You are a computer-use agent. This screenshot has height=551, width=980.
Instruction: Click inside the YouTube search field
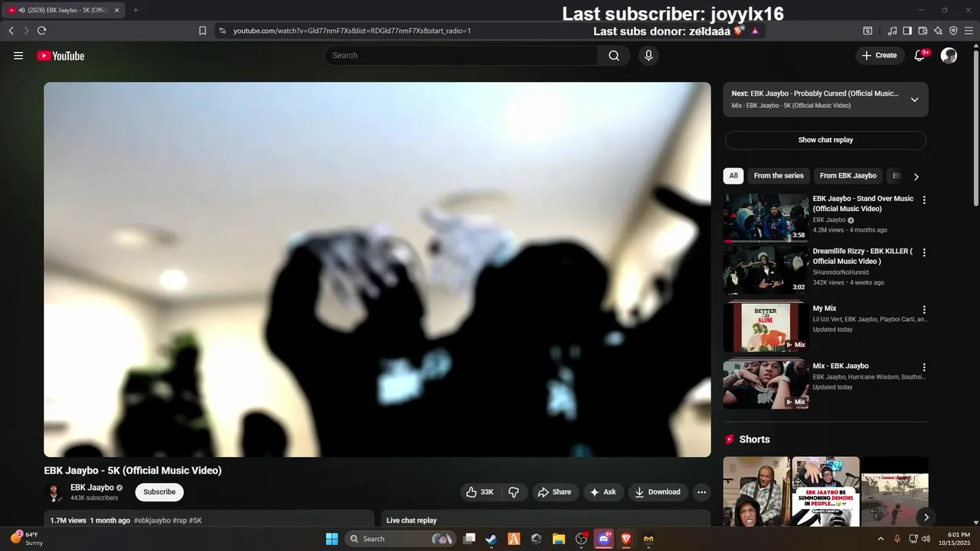click(461, 55)
